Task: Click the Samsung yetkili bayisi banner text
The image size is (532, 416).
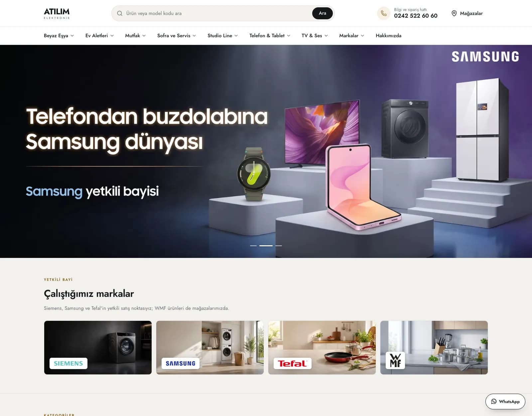Action: coord(92,192)
